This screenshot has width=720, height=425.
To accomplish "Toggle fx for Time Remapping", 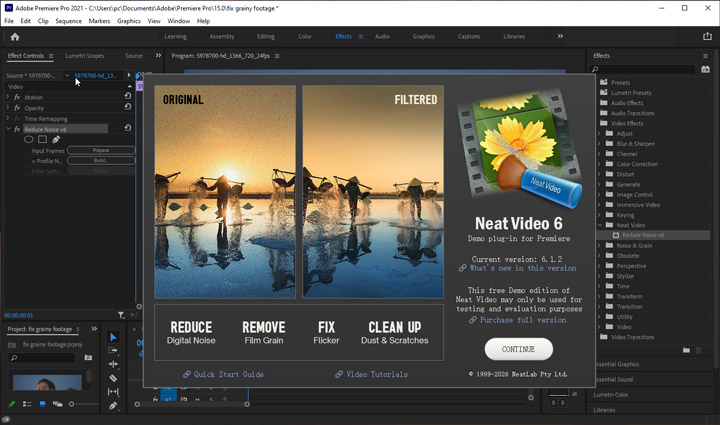I will coord(17,118).
